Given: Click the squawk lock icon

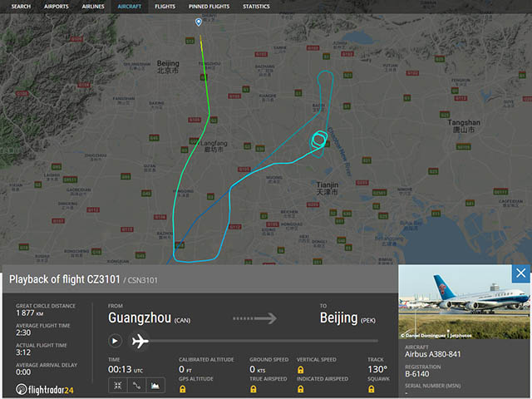Looking at the screenshot, I should [371, 389].
